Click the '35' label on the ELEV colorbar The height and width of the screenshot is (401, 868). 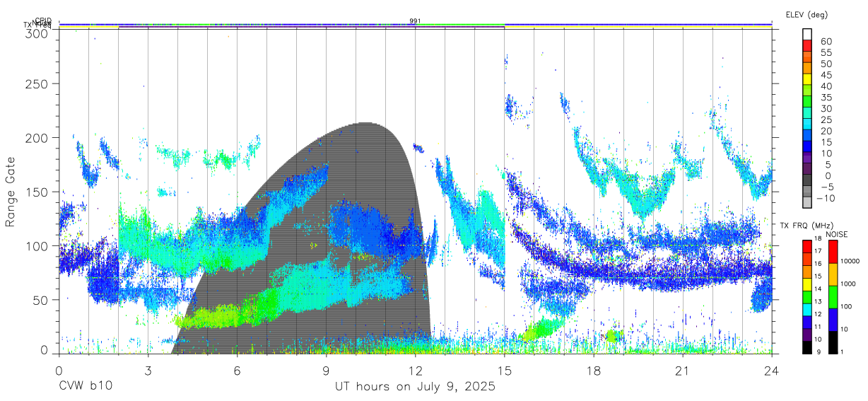coord(826,98)
